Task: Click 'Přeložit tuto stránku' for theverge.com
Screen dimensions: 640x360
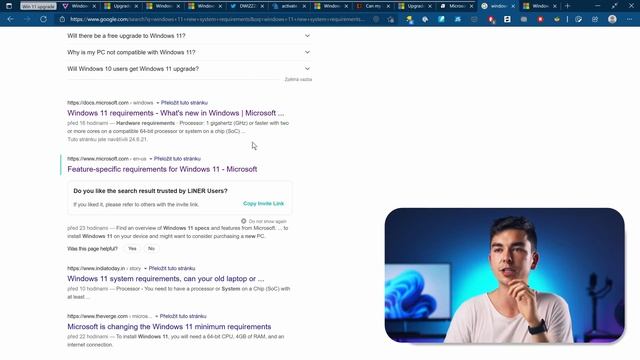Action: tap(183, 316)
